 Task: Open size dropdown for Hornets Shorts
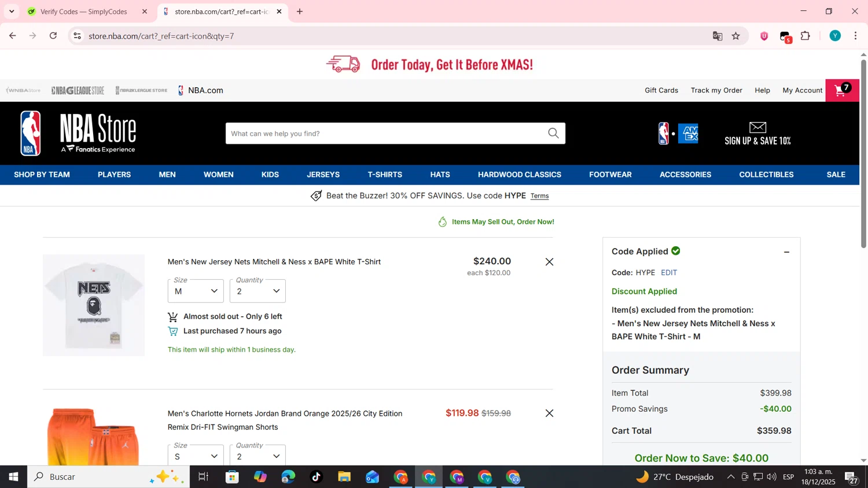tap(196, 456)
